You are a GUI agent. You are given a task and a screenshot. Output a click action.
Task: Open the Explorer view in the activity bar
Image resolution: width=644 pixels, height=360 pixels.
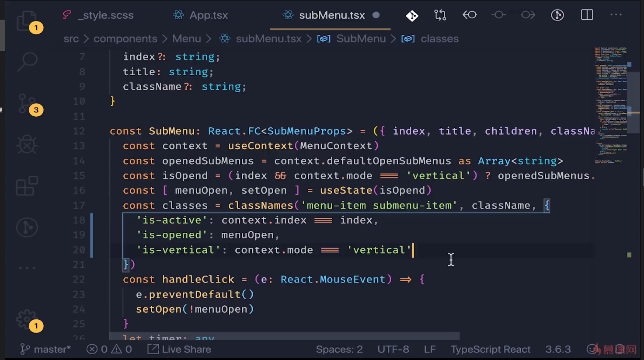[27, 20]
